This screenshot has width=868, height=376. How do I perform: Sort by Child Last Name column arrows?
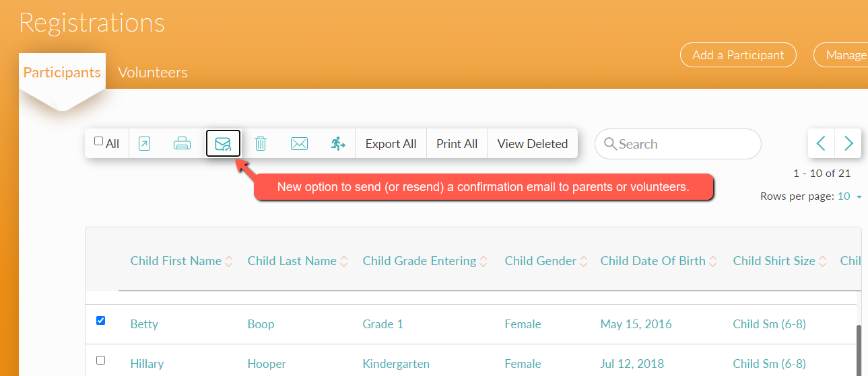(x=344, y=261)
